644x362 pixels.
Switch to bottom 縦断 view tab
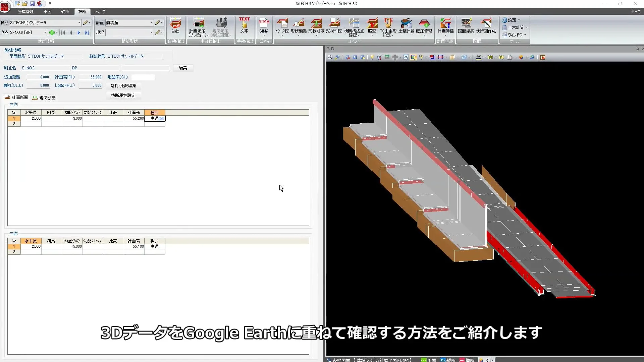(448, 360)
